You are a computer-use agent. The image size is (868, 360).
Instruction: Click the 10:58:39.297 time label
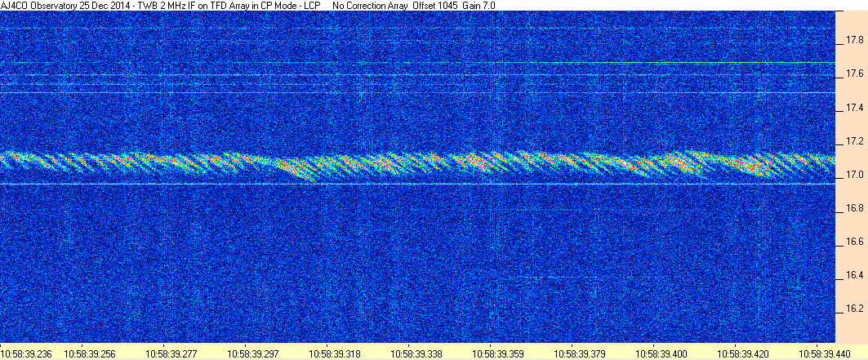tap(251, 353)
